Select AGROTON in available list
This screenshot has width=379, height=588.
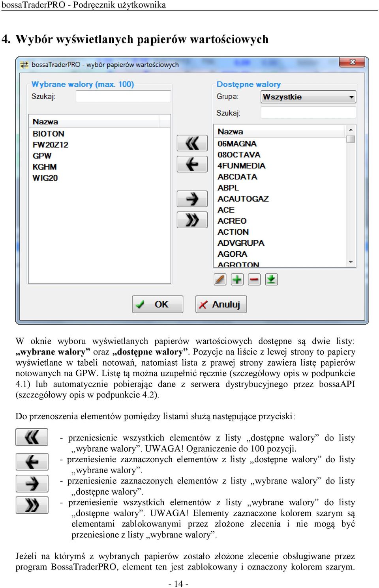[x=238, y=264]
